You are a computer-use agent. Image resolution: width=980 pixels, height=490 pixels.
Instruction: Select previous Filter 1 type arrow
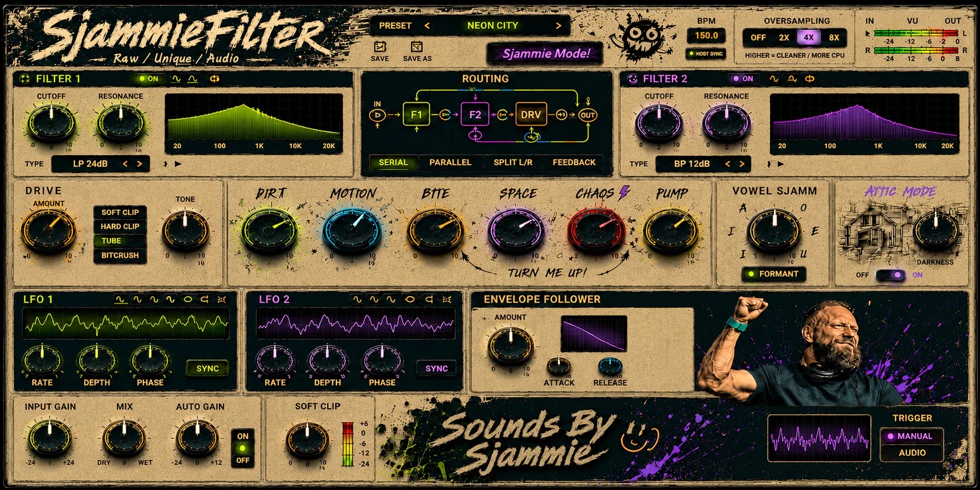(125, 164)
